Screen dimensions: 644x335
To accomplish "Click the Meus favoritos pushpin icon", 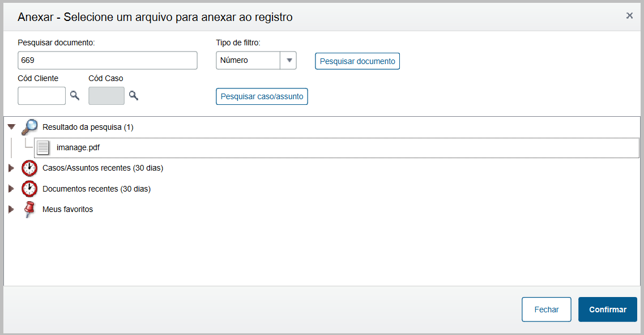I will pos(29,209).
